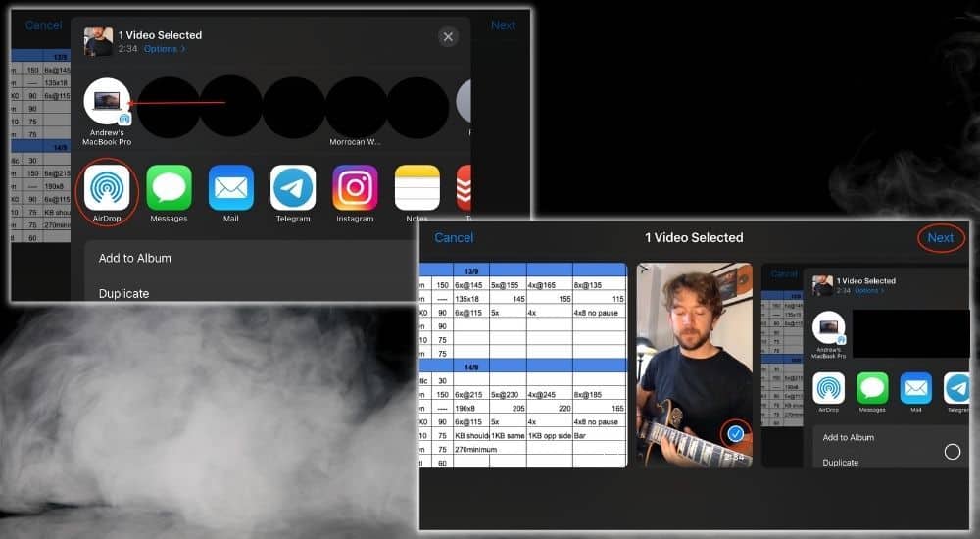
Task: Tap Cancel in the photo picker window
Action: coord(454,237)
